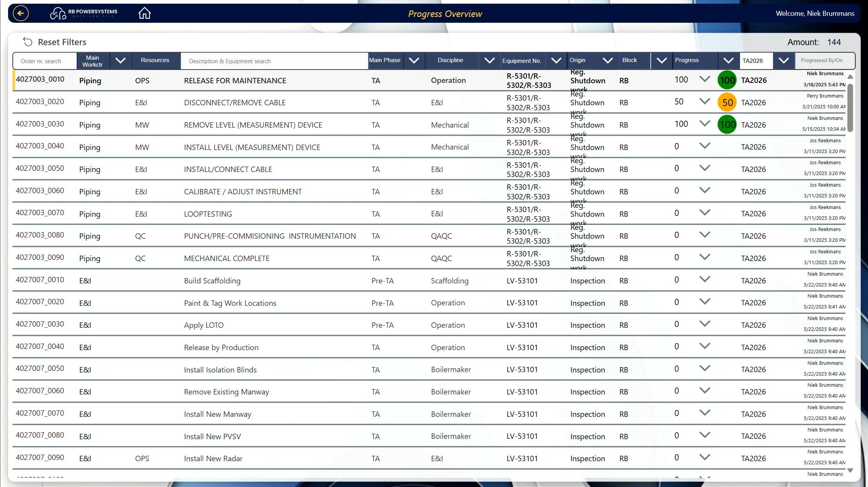868x487 pixels.
Task: Click Install New Radar description
Action: click(x=213, y=458)
